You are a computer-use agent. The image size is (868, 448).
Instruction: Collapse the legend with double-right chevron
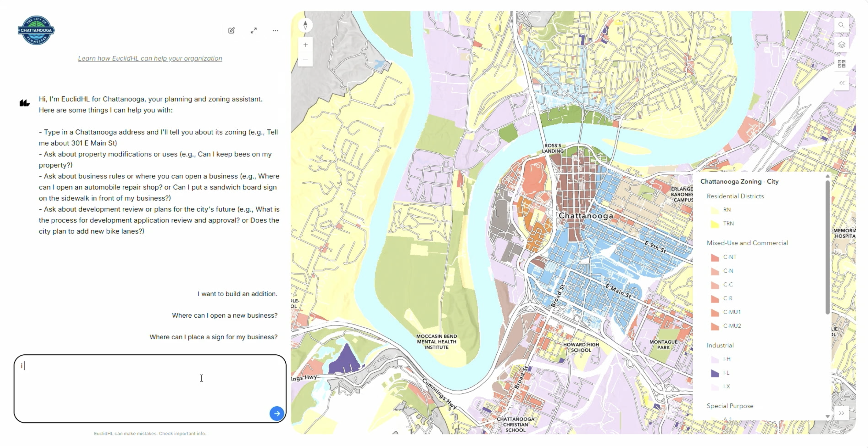pyautogui.click(x=841, y=413)
